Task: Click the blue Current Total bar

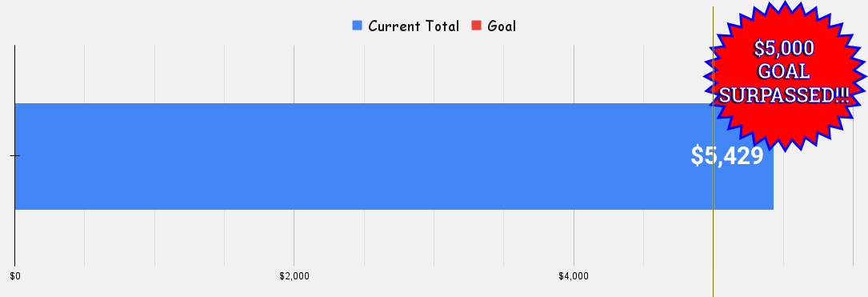Action: (x=394, y=156)
